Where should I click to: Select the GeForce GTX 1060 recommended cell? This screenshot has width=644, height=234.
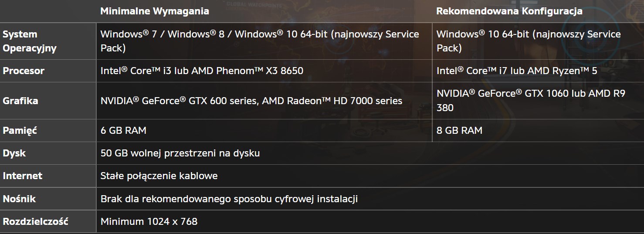tap(531, 101)
